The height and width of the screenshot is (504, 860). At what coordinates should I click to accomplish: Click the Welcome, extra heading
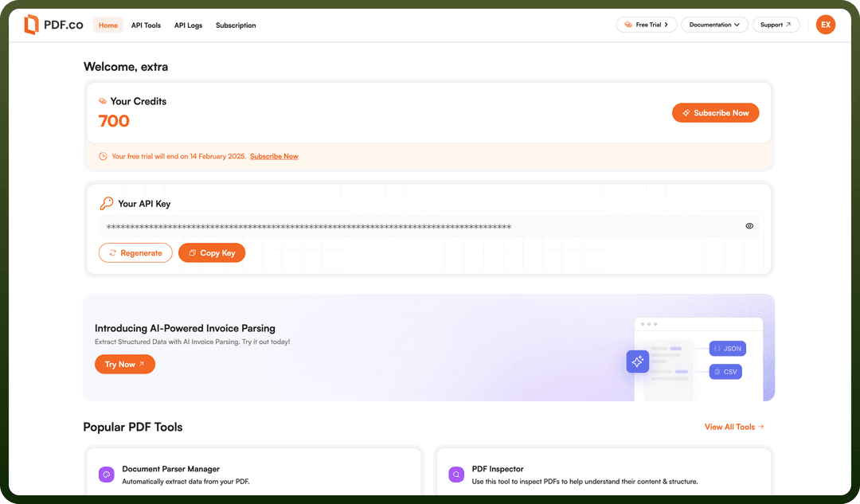[126, 67]
